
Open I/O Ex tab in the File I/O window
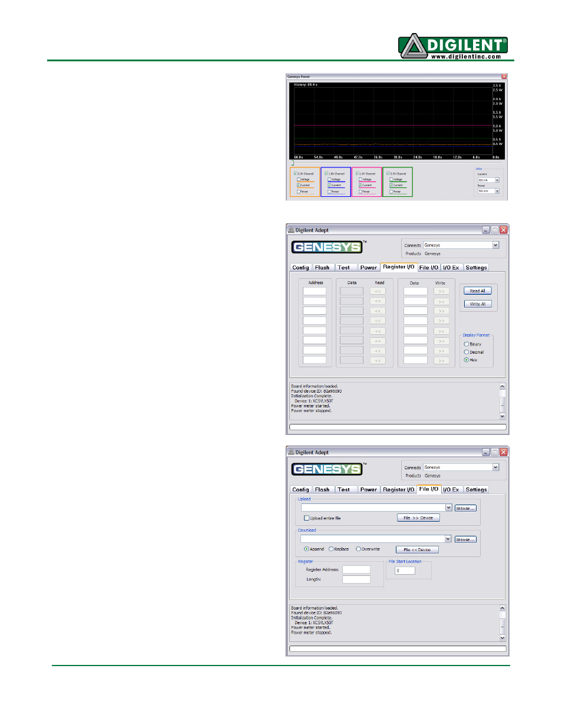[x=451, y=490]
